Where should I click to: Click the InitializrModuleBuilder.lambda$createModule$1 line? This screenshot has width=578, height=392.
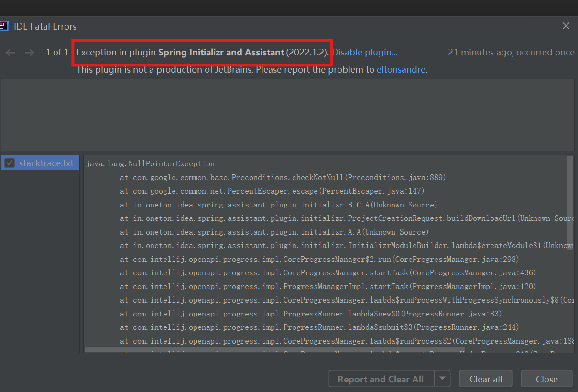(347, 246)
